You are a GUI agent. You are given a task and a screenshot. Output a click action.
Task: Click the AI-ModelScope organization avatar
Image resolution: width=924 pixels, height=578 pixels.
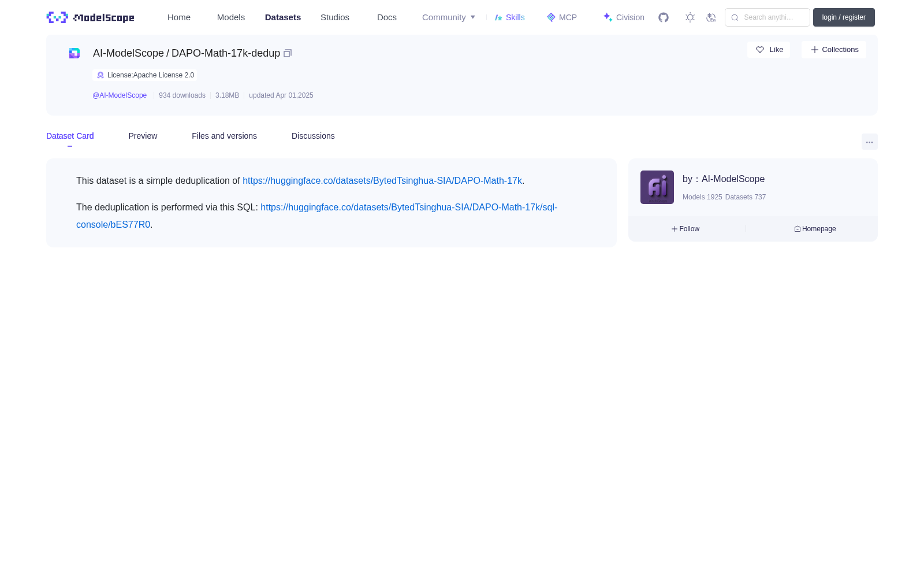(657, 187)
